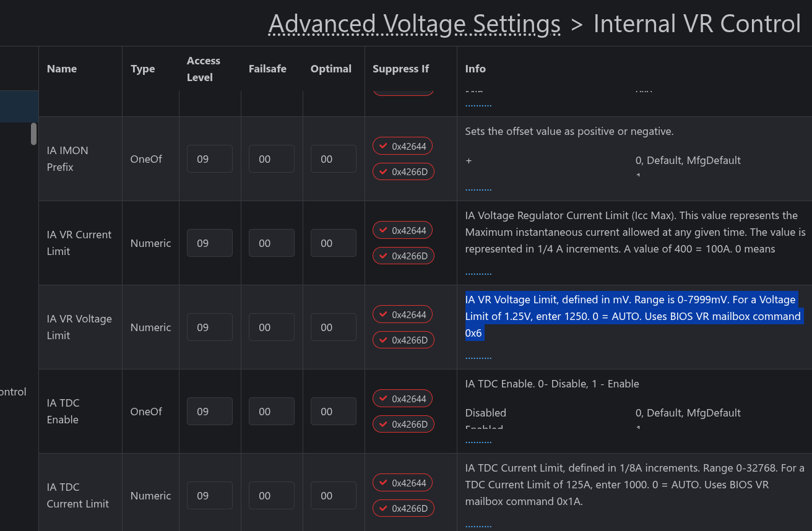Click the 0x42644 badge in IA VR Voltage Limit row
The width and height of the screenshot is (812, 531).
point(402,314)
